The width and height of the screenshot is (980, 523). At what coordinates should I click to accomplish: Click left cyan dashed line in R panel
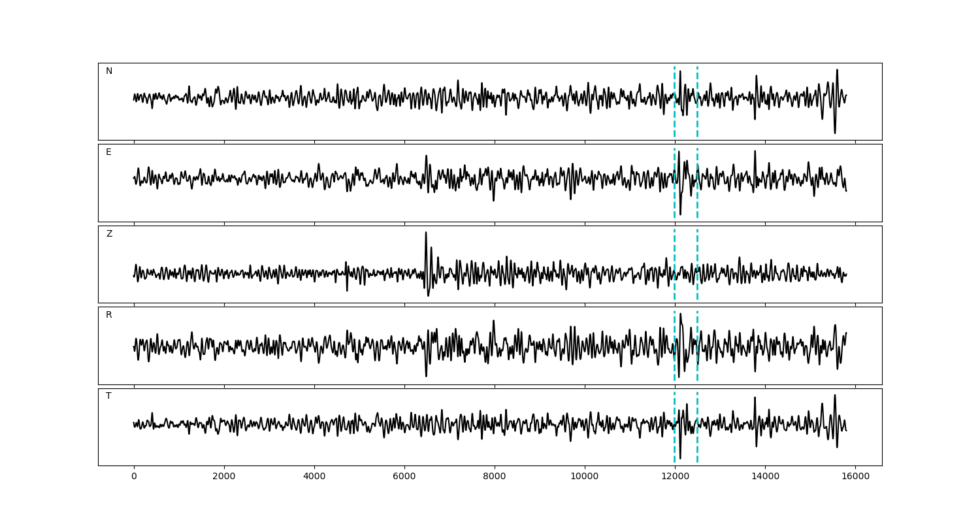coord(674,366)
